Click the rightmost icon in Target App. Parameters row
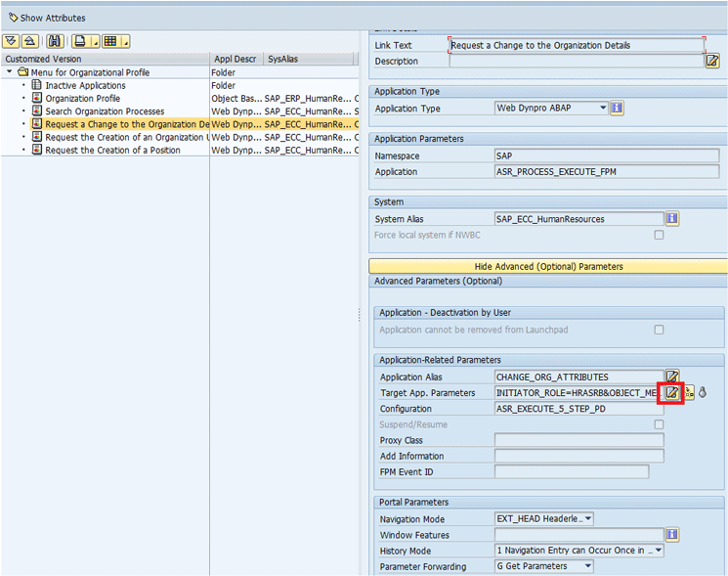Viewport: 728px width, 576px height. [x=703, y=392]
